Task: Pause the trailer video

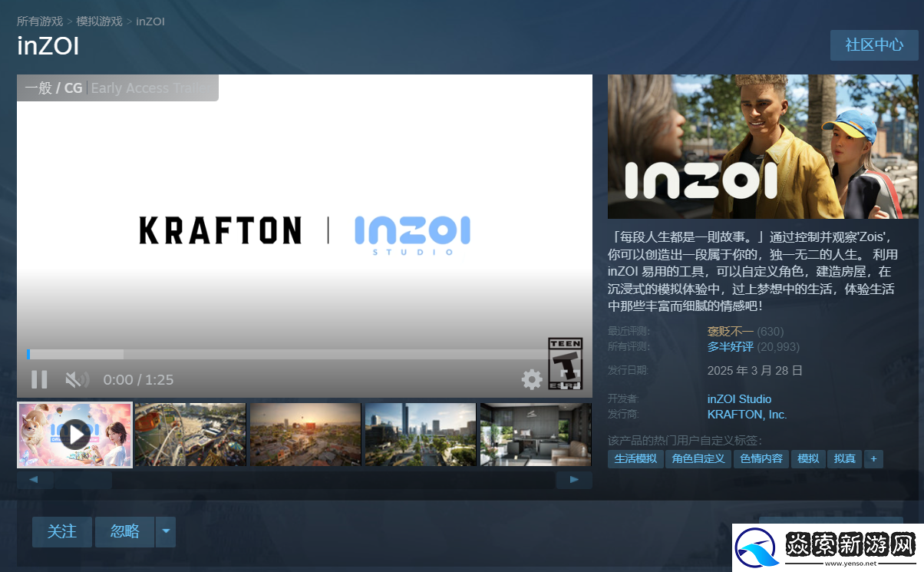Action: click(x=39, y=379)
